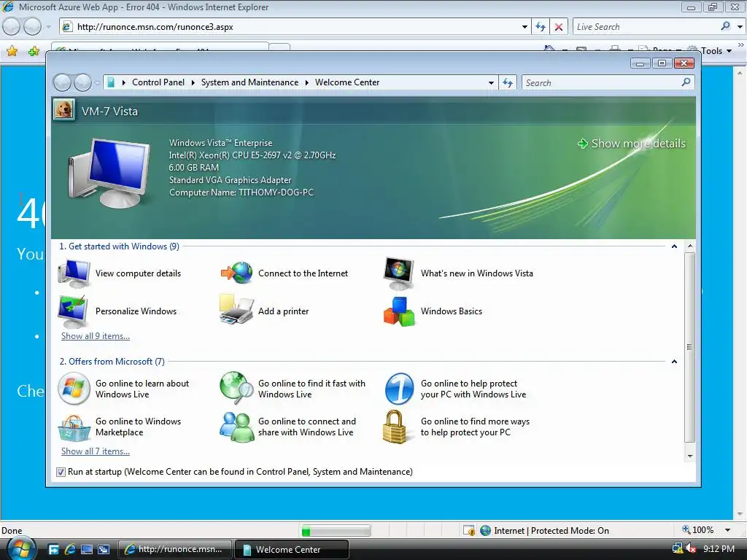Viewport: 747px width, 560px height.
Task: Open the Windows Start orb
Action: [21, 548]
